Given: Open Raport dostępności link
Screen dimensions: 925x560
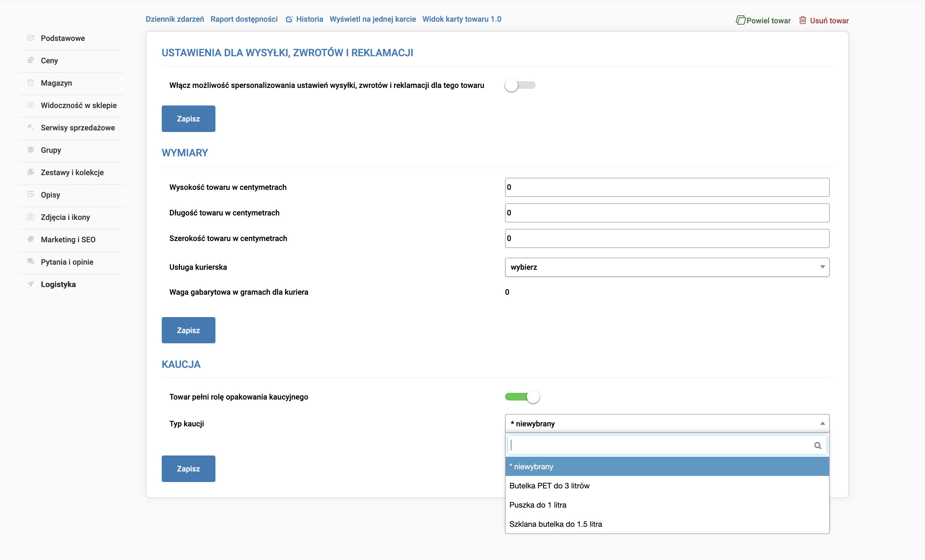Looking at the screenshot, I should coord(244,19).
